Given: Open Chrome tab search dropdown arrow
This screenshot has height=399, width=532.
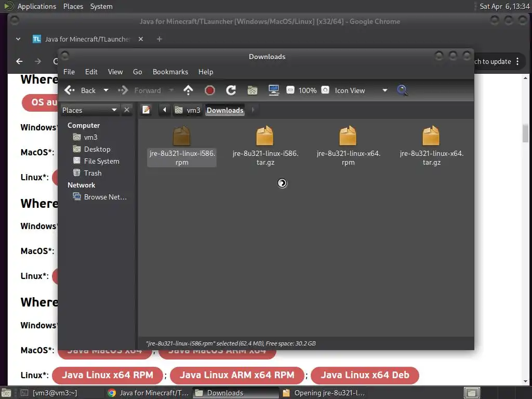Looking at the screenshot, I should pos(18,39).
